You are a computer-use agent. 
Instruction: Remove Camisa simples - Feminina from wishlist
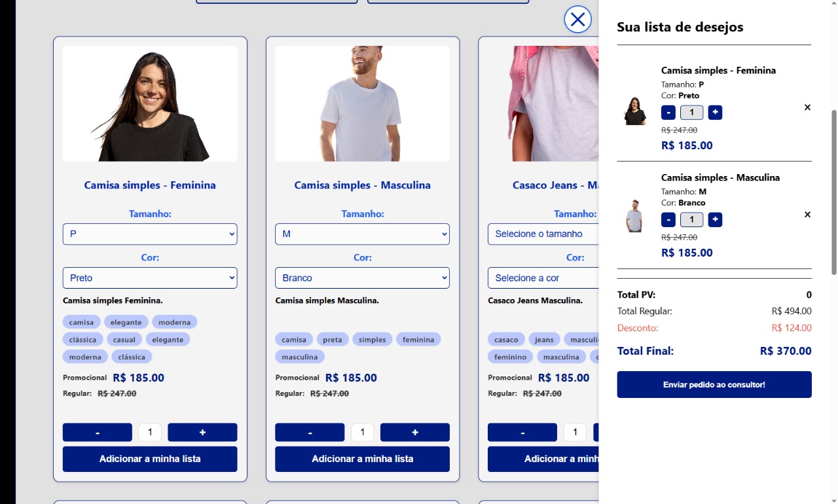point(807,107)
